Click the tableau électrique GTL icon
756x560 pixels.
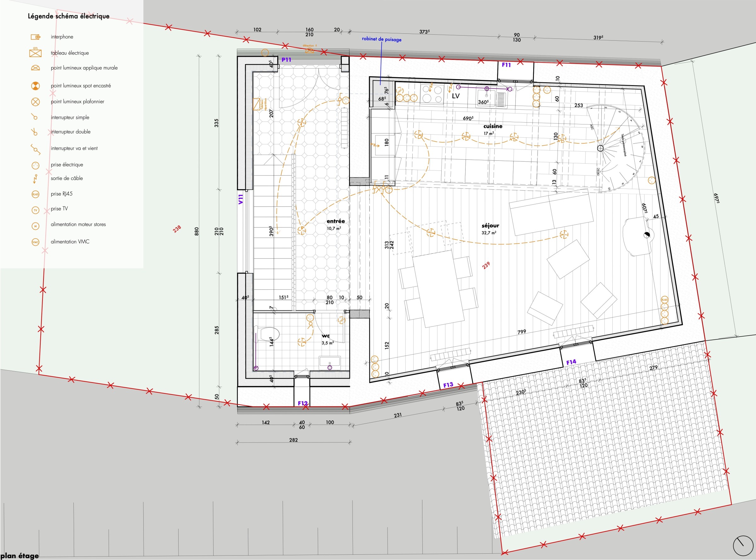(x=35, y=53)
